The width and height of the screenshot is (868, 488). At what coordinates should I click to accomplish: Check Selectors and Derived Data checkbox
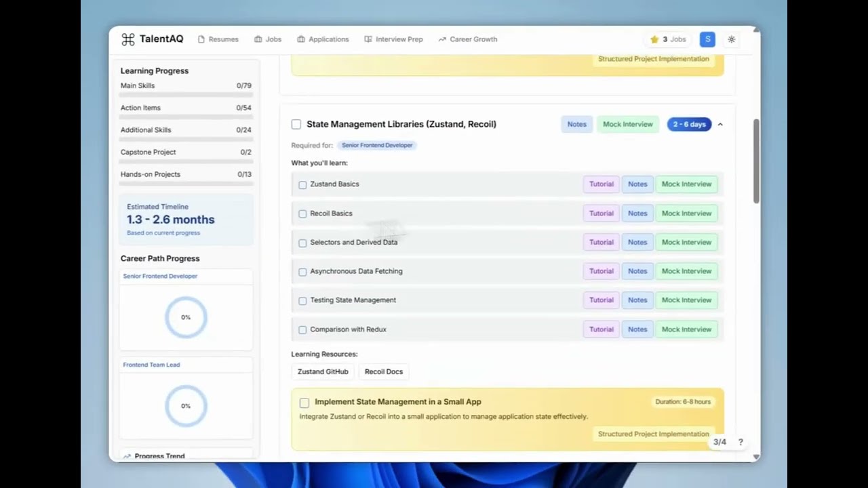(302, 243)
